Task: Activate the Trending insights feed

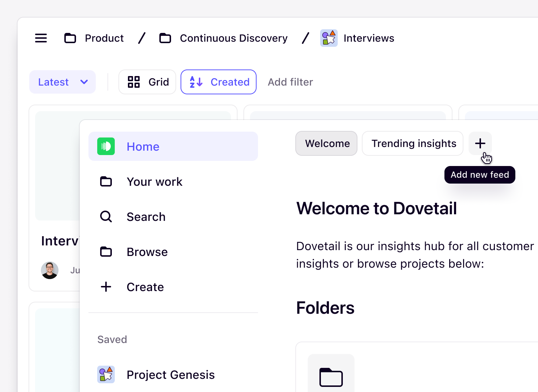Action: point(412,143)
